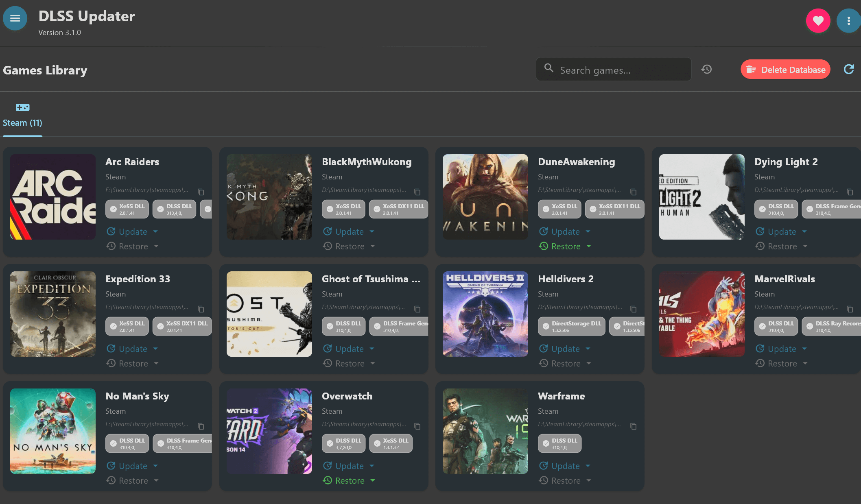Image resolution: width=861 pixels, height=504 pixels.
Task: Expand Update dropdown arrow for Arc Raiders
Action: tap(155, 231)
